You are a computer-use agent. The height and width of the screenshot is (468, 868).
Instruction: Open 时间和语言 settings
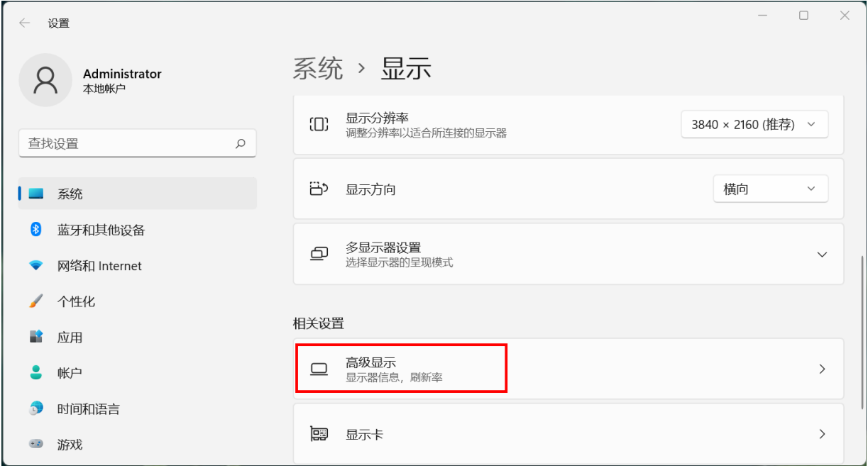88,409
